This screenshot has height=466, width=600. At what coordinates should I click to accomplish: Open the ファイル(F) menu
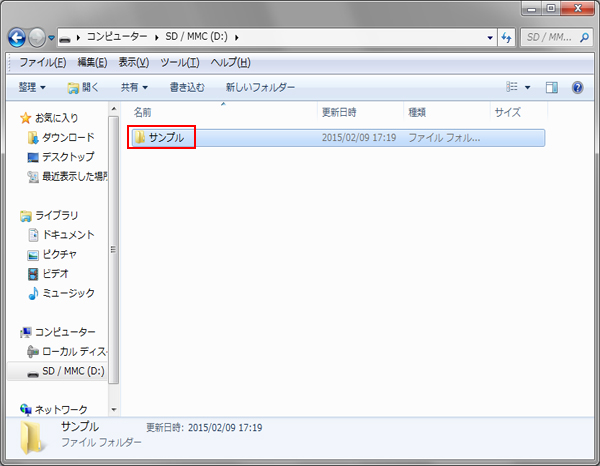point(42,62)
